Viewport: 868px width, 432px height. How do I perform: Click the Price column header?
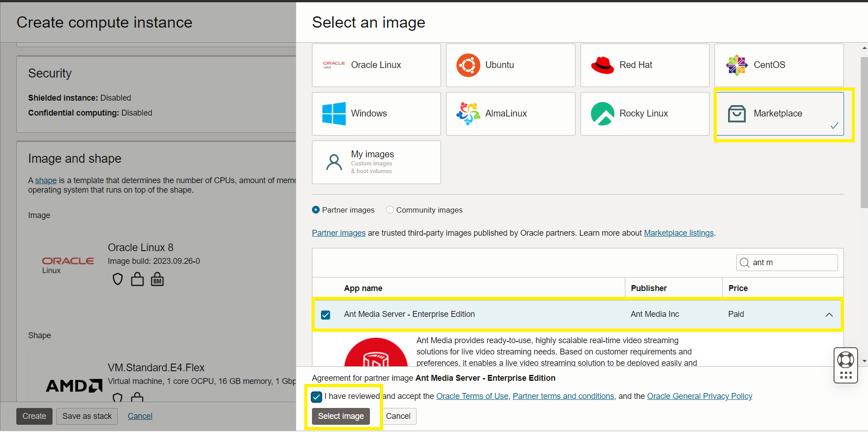pyautogui.click(x=738, y=288)
